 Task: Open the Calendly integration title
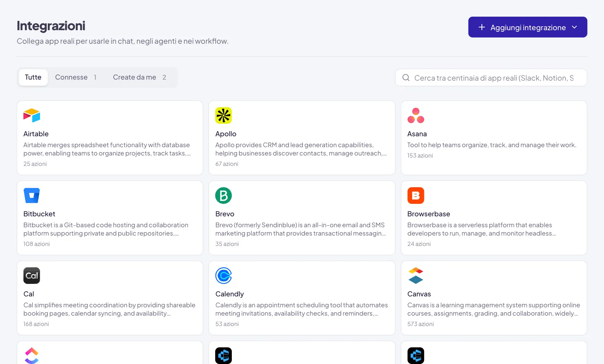tap(230, 294)
